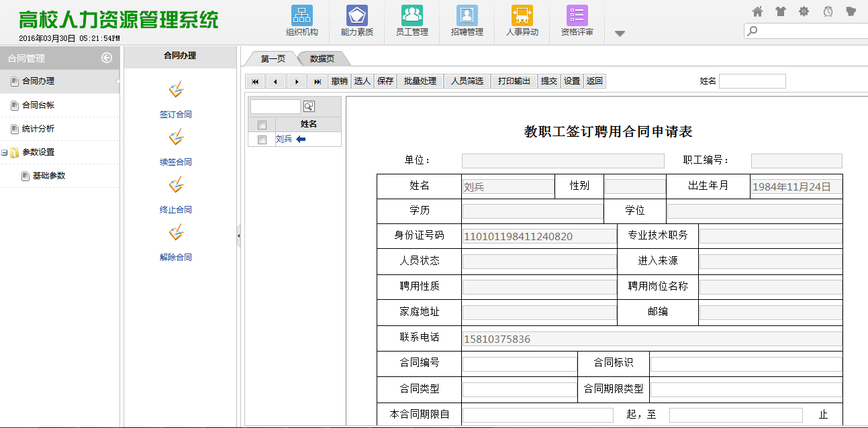The height and width of the screenshot is (428, 868).
Task: Click the 签订合同 icon
Action: (x=176, y=90)
